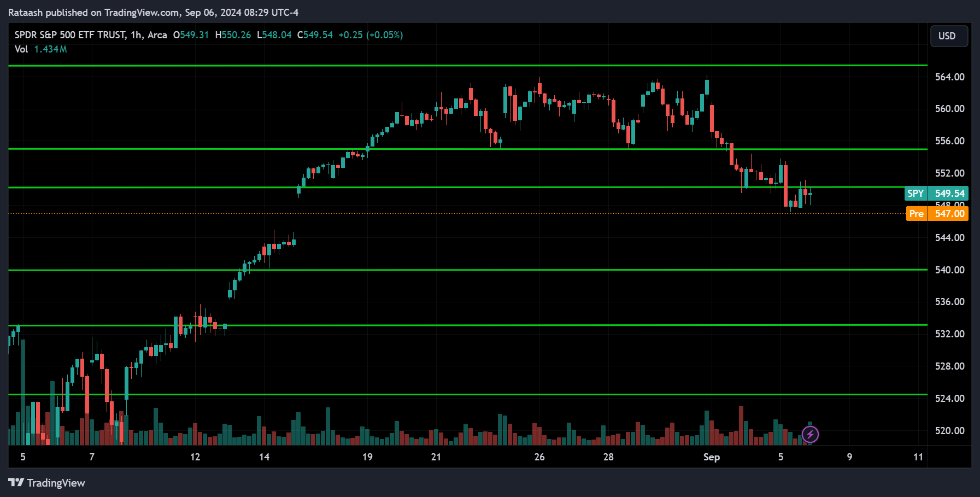Click the purple lightning bolt event icon
This screenshot has width=980, height=497.
click(810, 435)
